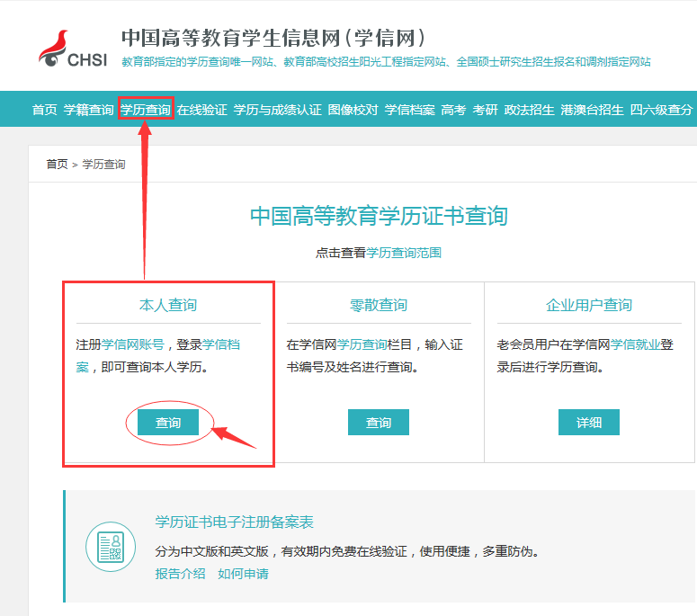Open the 学信就业 link
Viewport: 697px width, 616px height.
coord(635,344)
